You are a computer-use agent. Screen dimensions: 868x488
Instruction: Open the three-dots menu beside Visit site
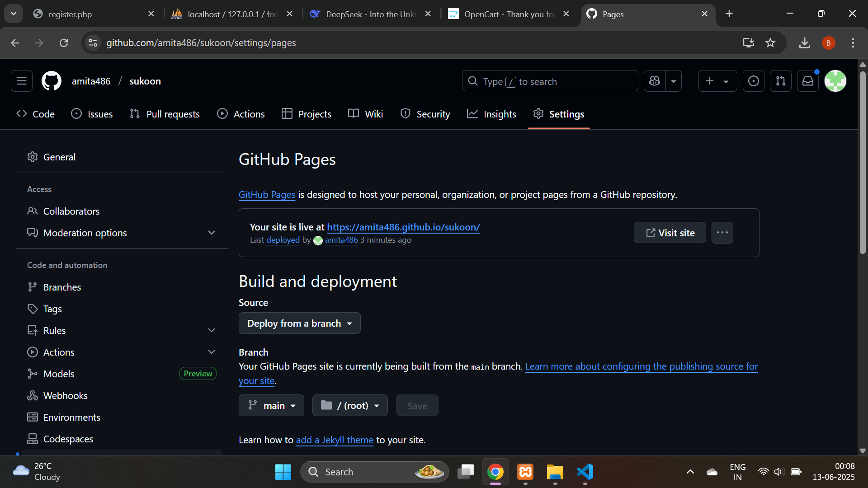[x=722, y=233]
